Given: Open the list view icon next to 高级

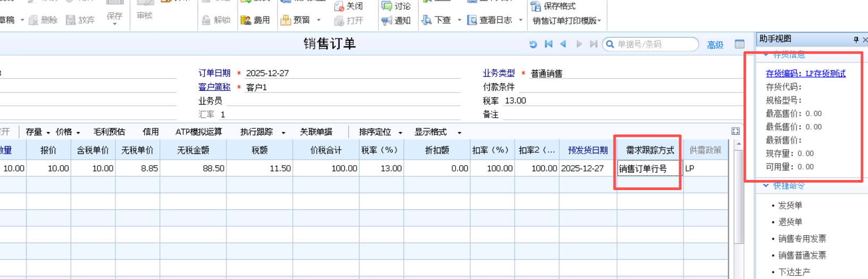Looking at the screenshot, I should (x=739, y=44).
